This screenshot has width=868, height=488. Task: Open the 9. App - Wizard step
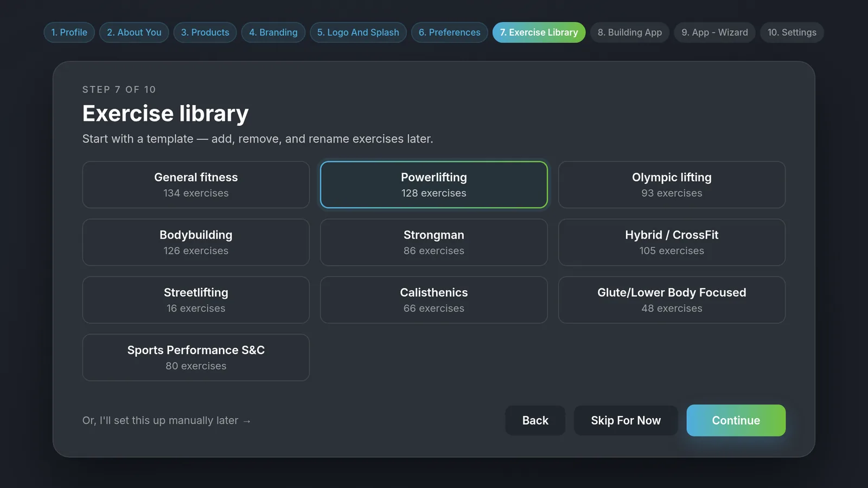click(x=714, y=33)
